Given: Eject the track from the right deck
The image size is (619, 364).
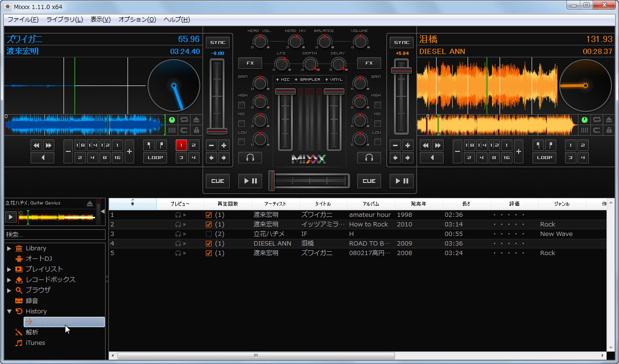Looking at the screenshot, I should 608,120.
